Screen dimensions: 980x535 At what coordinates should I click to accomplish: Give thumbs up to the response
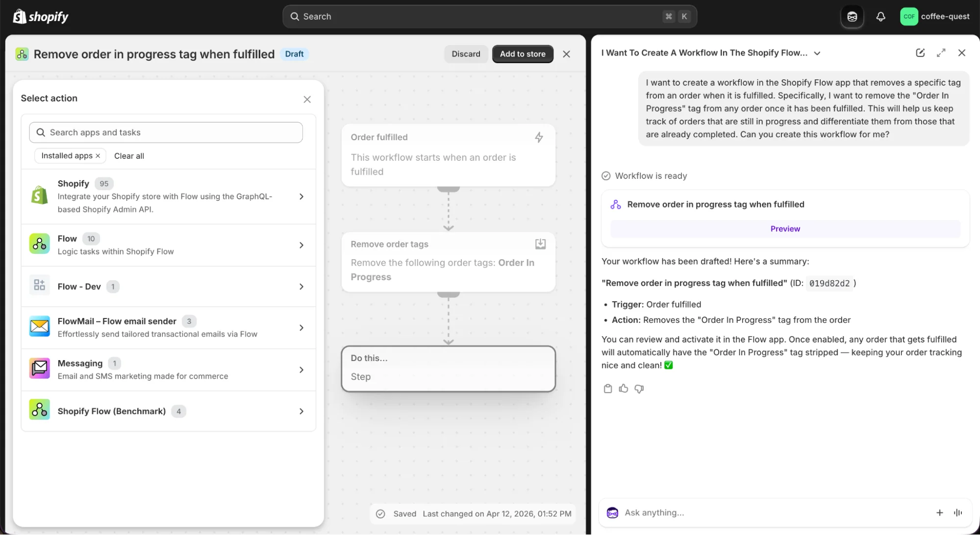(x=624, y=389)
